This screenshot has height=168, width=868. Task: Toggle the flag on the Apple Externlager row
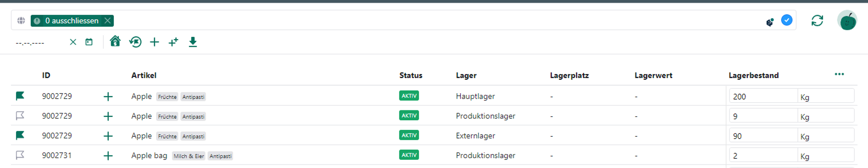click(20, 136)
